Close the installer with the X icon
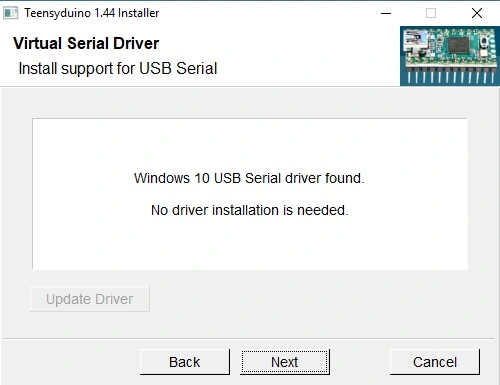Image resolution: width=500 pixels, height=385 pixels. [477, 13]
